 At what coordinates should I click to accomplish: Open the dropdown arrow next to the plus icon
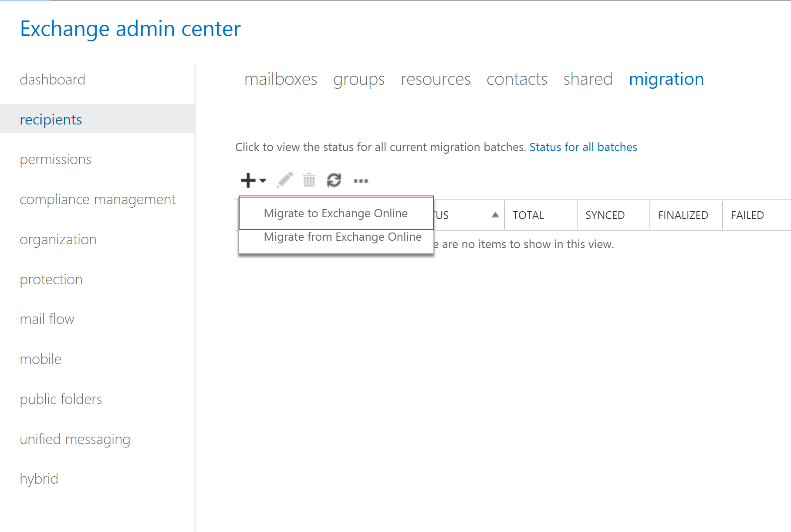point(263,180)
